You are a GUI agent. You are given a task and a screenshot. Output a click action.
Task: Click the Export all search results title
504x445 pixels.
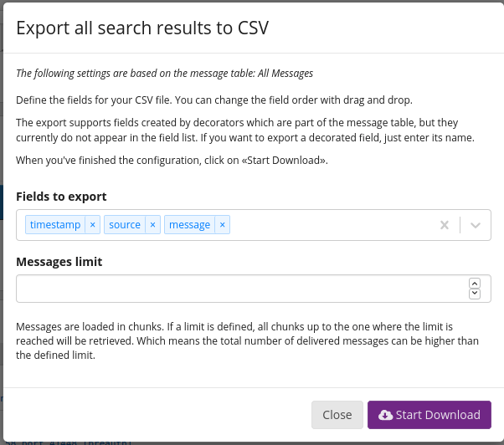142,28
